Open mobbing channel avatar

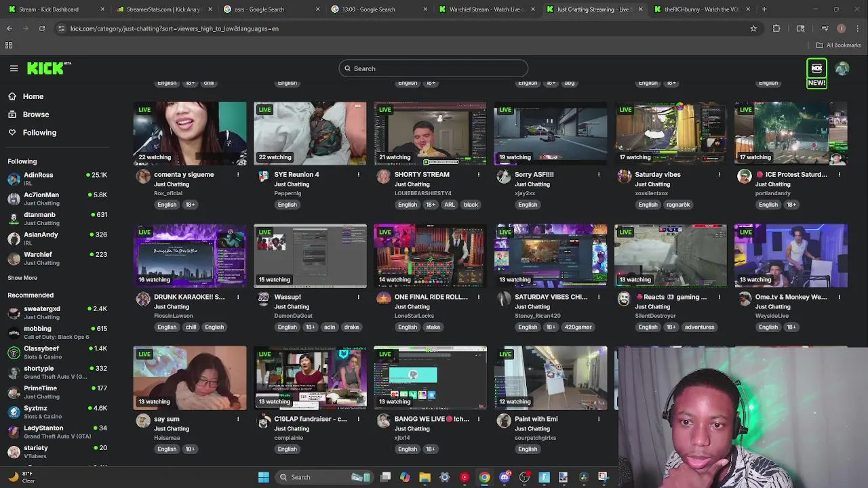tap(14, 333)
